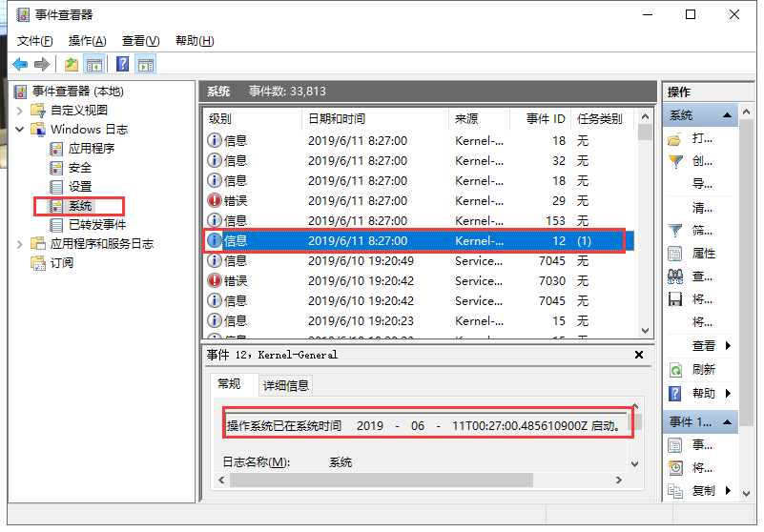Viewport: 764px width, 532px height.
Task: Click the detail pane horizontal scroll left arrow
Action: coord(221,481)
